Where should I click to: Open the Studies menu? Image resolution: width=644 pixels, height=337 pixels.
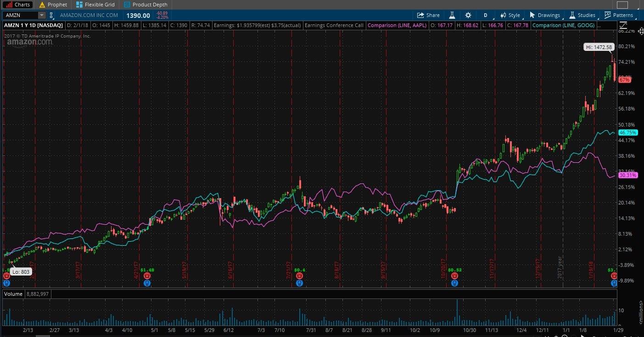point(582,15)
